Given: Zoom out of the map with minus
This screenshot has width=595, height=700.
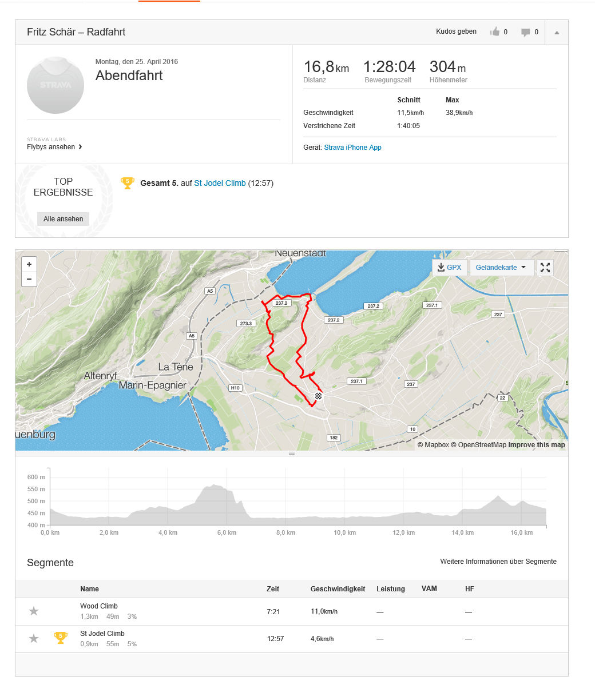Looking at the screenshot, I should tap(29, 279).
